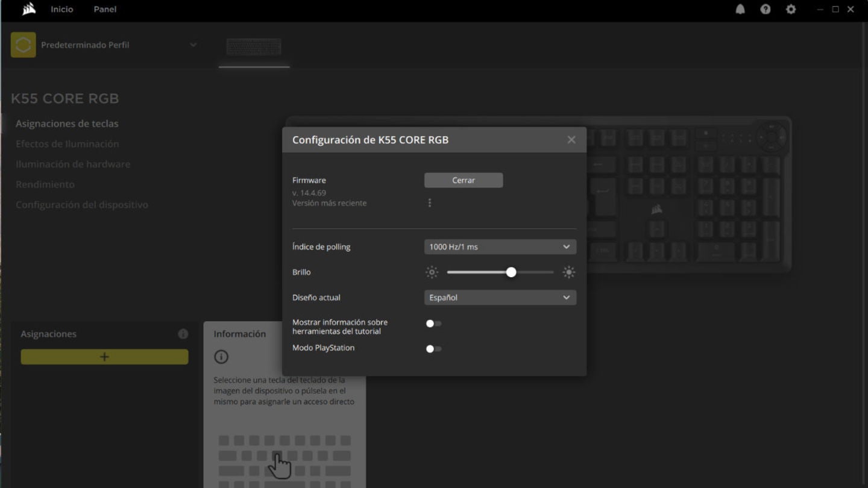
Task: Switch to Efectos de iluminación section
Action: pos(68,143)
